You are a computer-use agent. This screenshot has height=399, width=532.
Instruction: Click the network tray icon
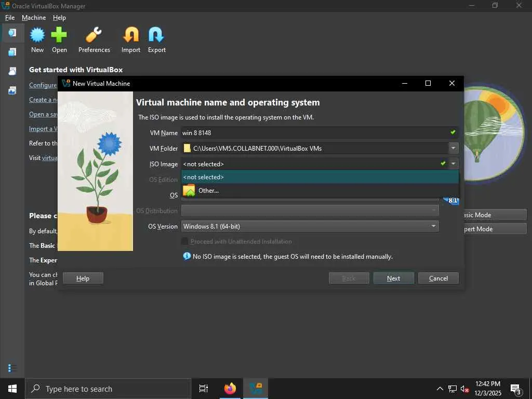pyautogui.click(x=453, y=389)
